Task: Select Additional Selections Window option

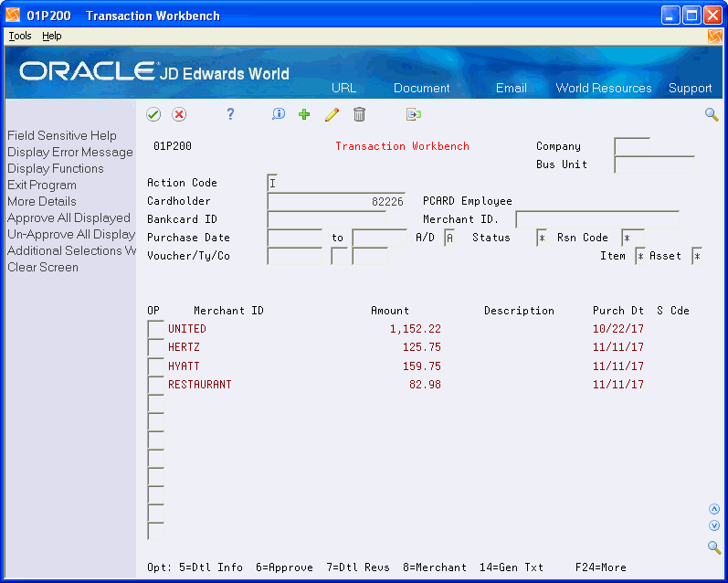Action: pos(71,251)
